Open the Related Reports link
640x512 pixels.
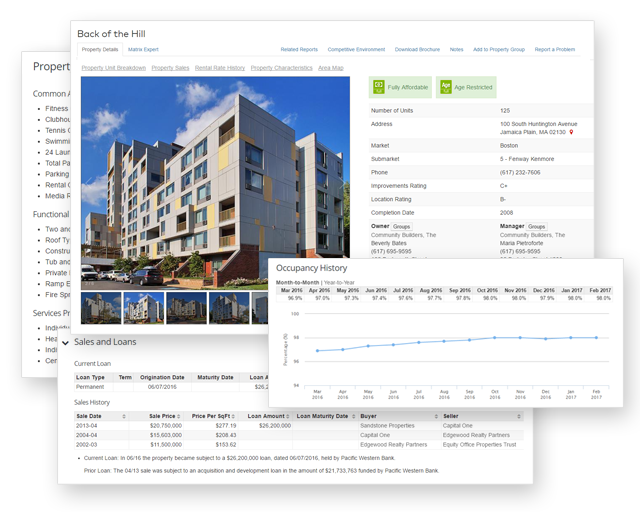coord(299,48)
